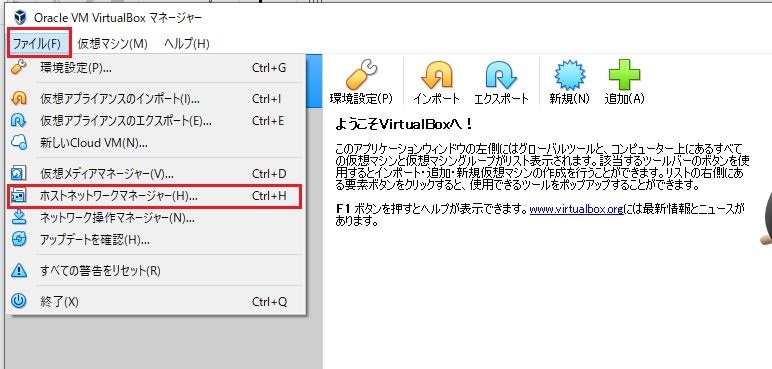
Task: Click the ようこそVirtualBoxへ！ heading
Action: (404, 124)
